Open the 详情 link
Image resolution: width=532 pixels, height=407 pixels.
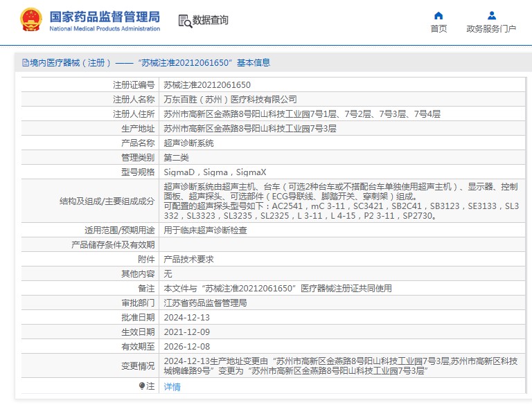tap(172, 387)
